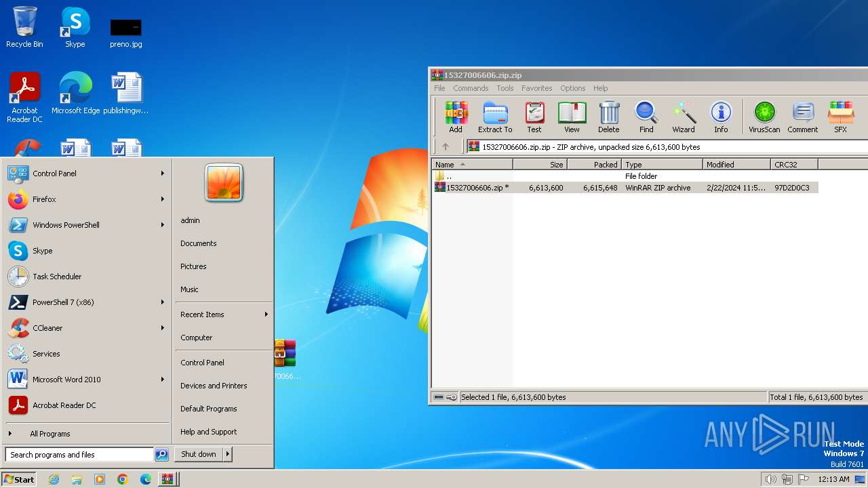The height and width of the screenshot is (488, 868).
Task: Sort by the Modified column header
Action: click(x=736, y=165)
